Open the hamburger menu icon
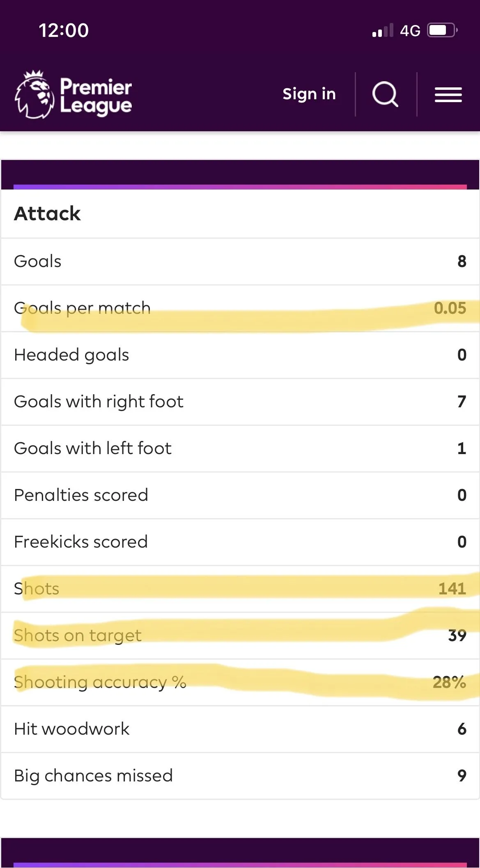The height and width of the screenshot is (868, 480). click(x=448, y=95)
